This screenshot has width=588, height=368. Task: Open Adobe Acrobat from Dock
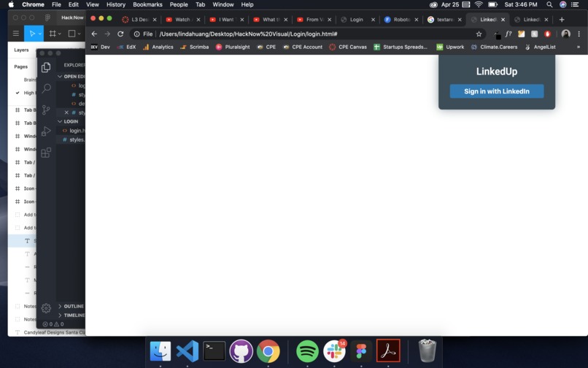[x=388, y=350]
